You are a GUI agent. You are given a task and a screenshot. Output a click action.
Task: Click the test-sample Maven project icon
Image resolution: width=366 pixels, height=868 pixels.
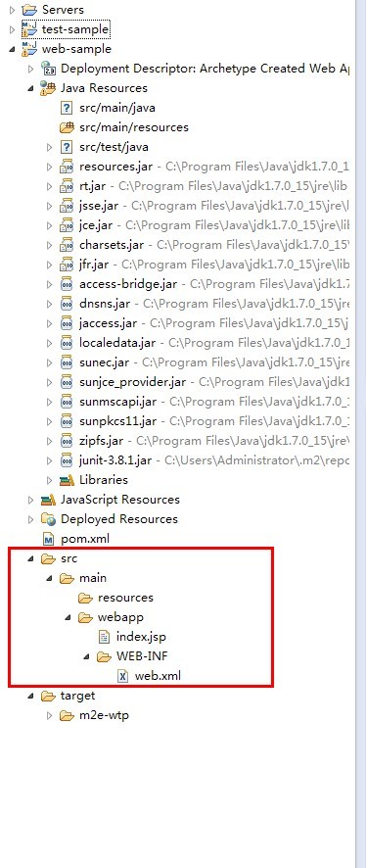(x=28, y=29)
